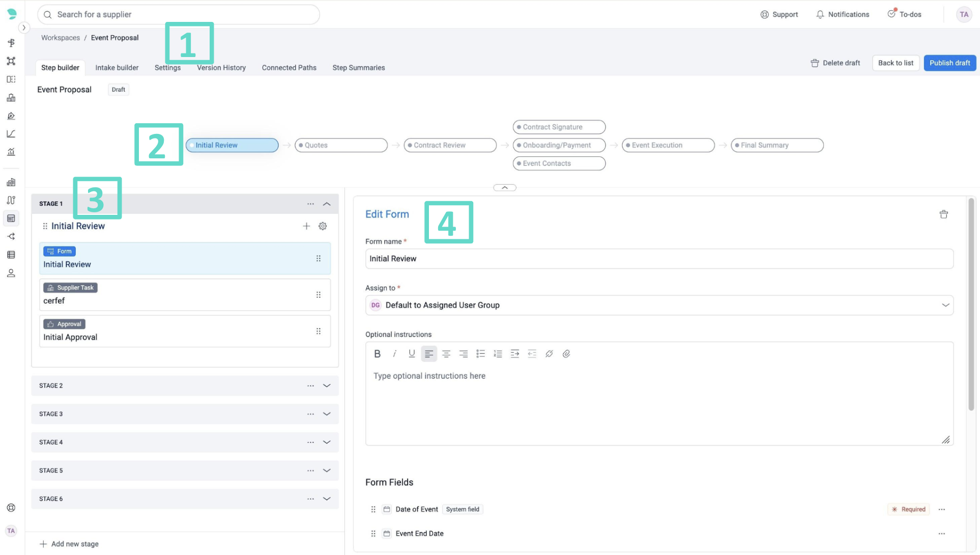Click Delete draft button
The image size is (980, 555).
tap(835, 63)
